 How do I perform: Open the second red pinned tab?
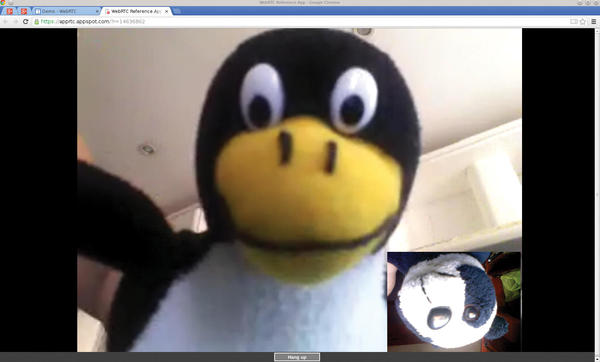point(24,11)
